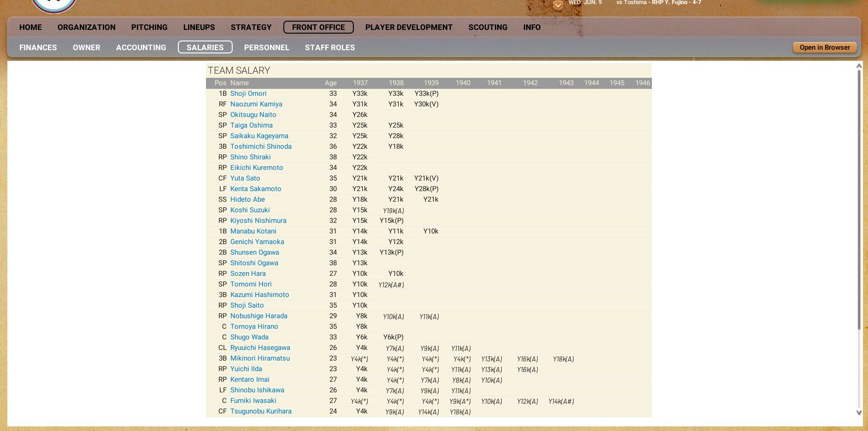Open the Lineups menu

click(199, 27)
